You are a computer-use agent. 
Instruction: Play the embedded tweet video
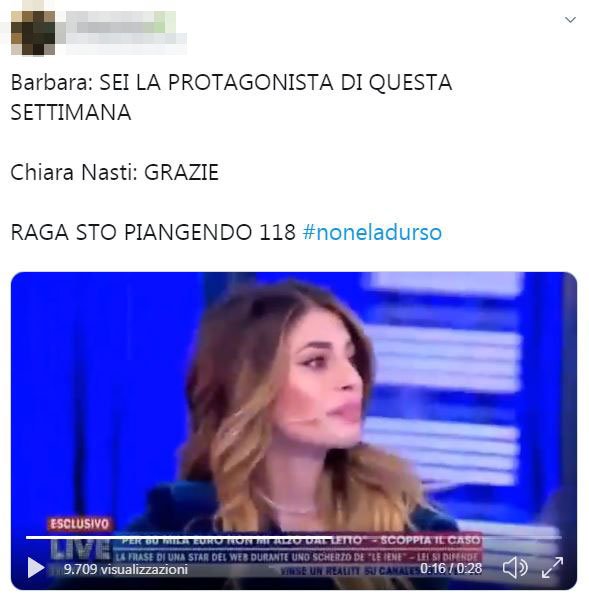[36, 568]
